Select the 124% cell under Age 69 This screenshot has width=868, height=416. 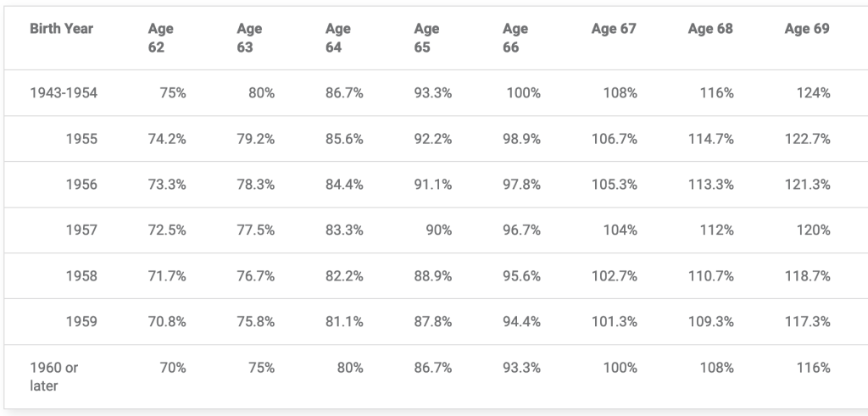814,93
